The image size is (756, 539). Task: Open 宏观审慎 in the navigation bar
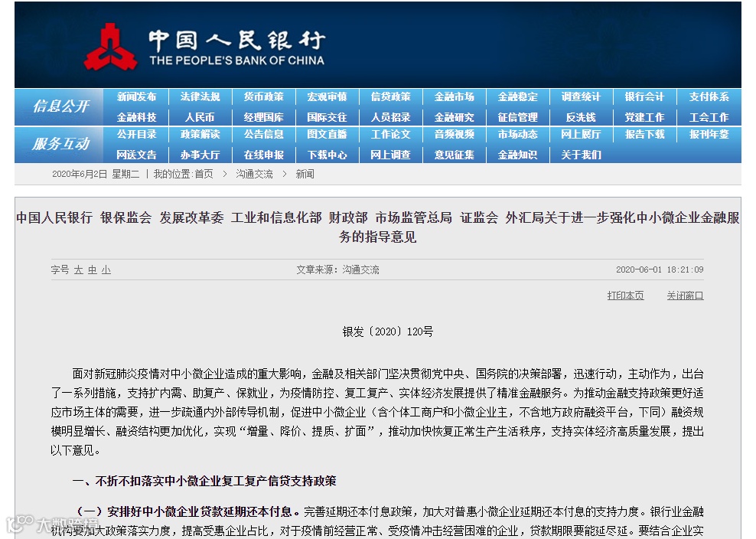327,96
